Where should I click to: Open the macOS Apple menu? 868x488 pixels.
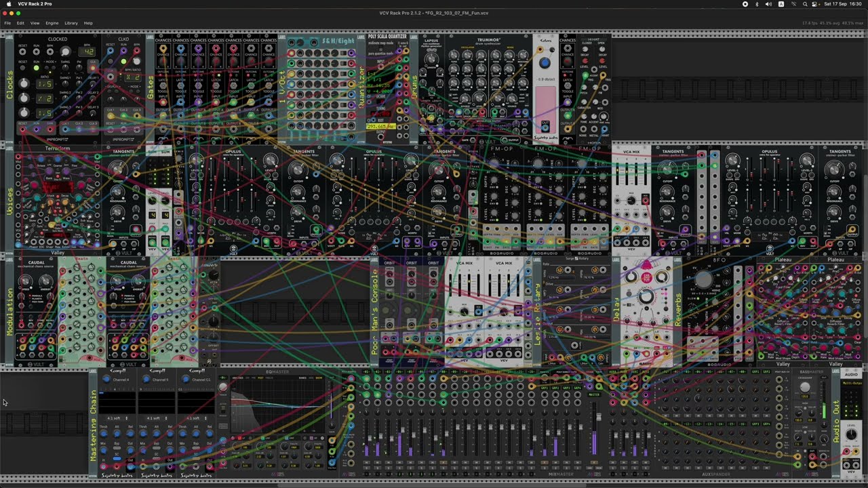tap(8, 4)
